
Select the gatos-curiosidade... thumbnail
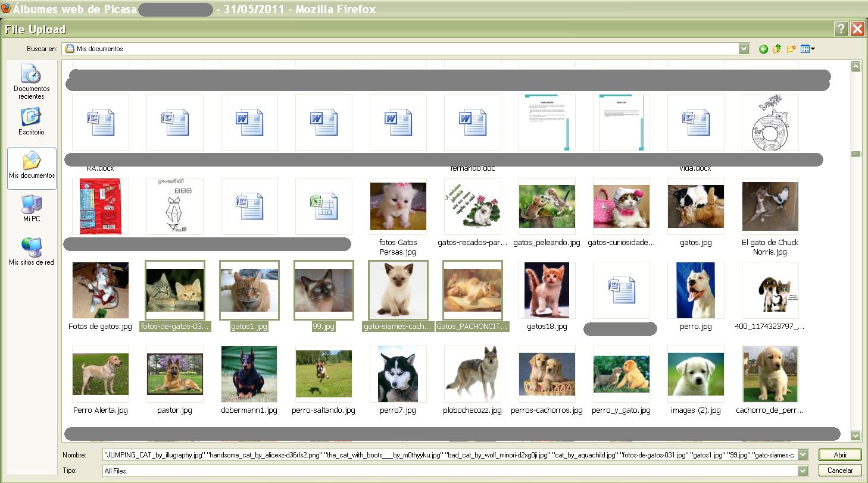coord(622,206)
